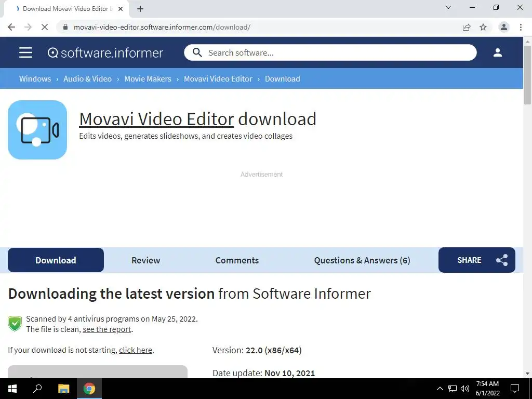Click 'Version: 22.0 (x86/x64)' text

pos(257,350)
